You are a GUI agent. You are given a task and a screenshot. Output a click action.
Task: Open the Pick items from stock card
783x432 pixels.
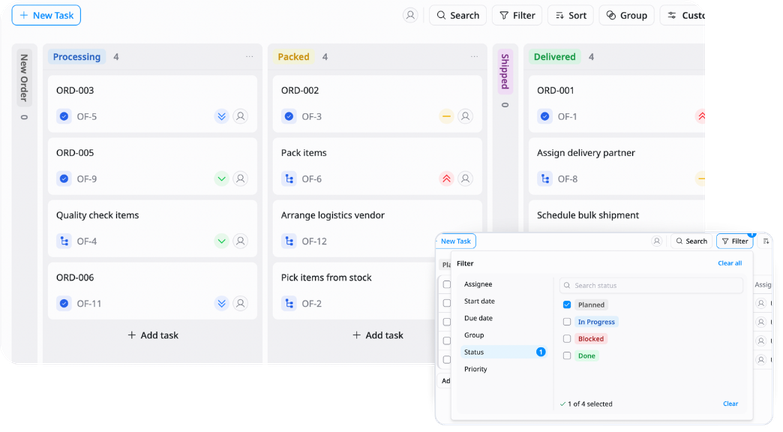pos(355,291)
